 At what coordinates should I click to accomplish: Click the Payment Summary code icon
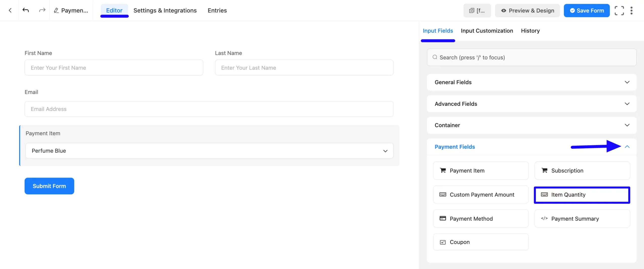544,218
